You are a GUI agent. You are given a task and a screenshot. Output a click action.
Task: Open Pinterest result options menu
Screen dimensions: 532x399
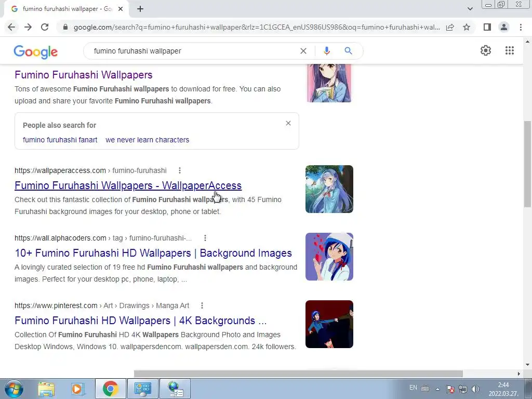[202, 305]
